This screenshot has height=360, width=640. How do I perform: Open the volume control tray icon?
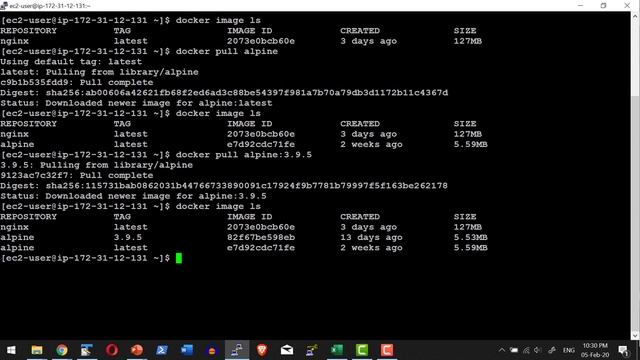pos(538,350)
